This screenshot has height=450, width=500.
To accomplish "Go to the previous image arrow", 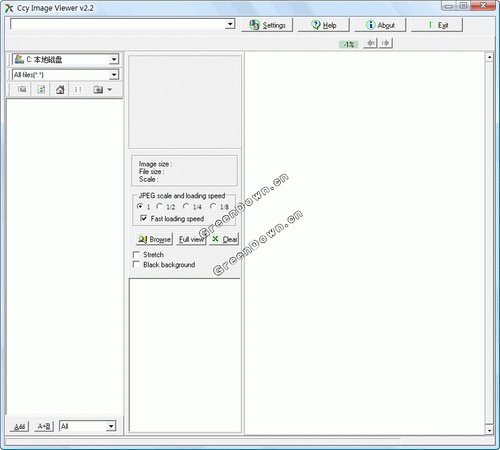I will pyautogui.click(x=370, y=43).
